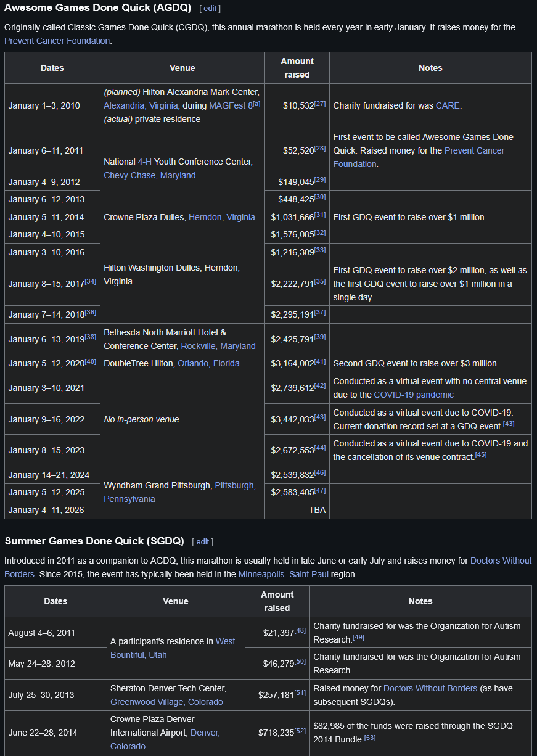Open Greenwood Village, Colorado link
This screenshot has height=756, width=537.
pos(166,702)
